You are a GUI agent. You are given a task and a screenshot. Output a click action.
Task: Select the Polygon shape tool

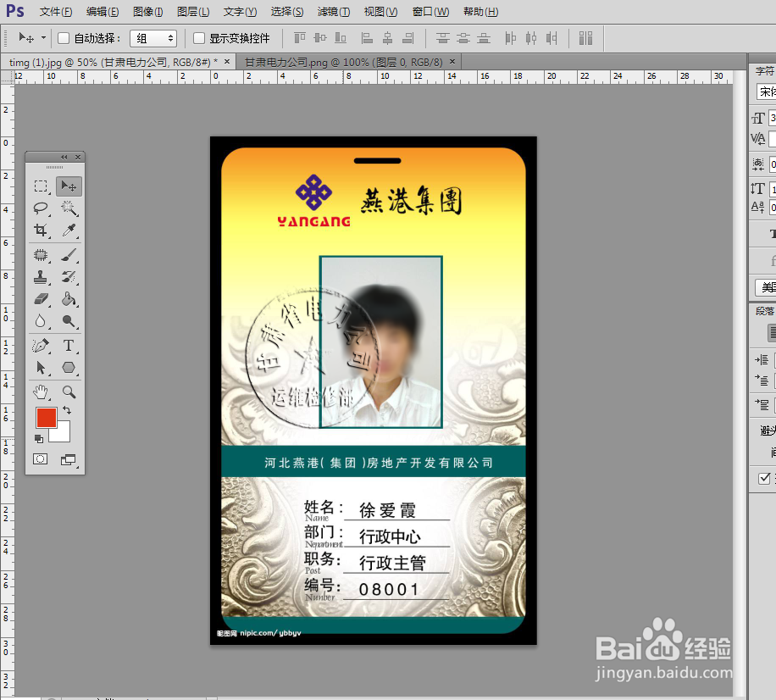click(69, 368)
